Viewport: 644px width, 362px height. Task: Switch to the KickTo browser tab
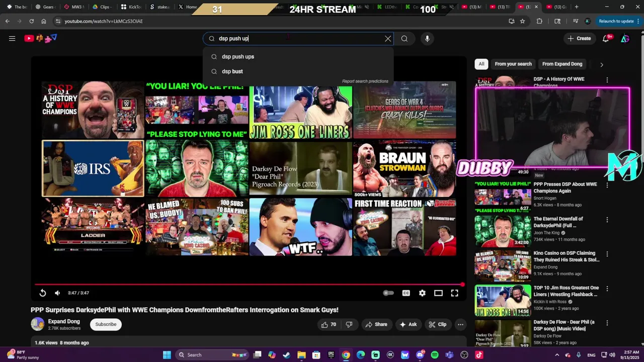tap(131, 7)
